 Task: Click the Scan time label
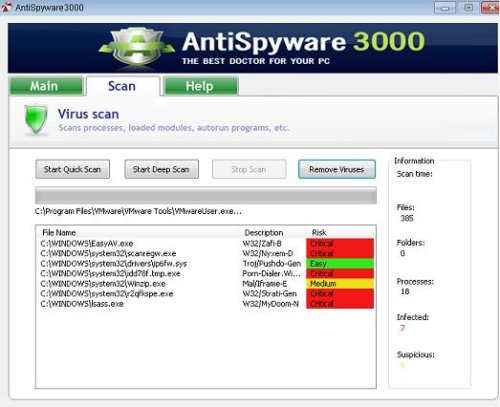[x=414, y=174]
